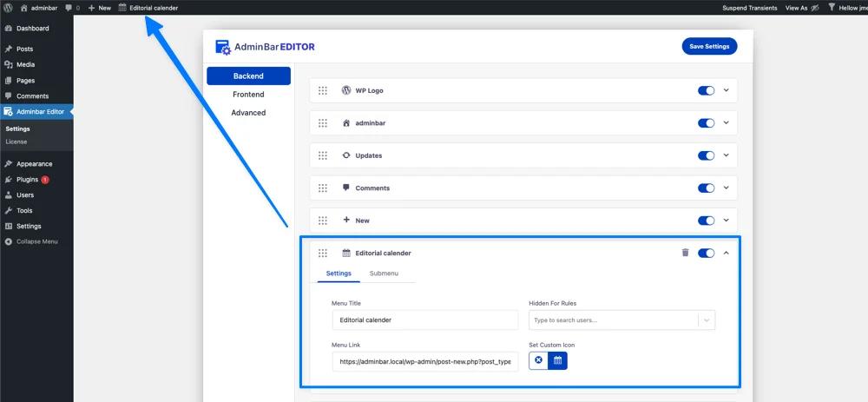This screenshot has width=868, height=402.
Task: Toggle WP Logo item off
Action: [706, 90]
